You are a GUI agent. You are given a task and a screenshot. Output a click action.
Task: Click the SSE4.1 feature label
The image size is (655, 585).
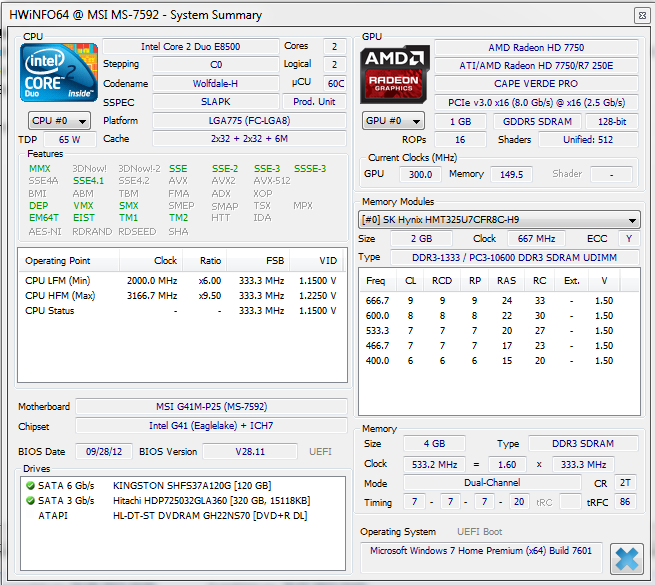(x=88, y=181)
